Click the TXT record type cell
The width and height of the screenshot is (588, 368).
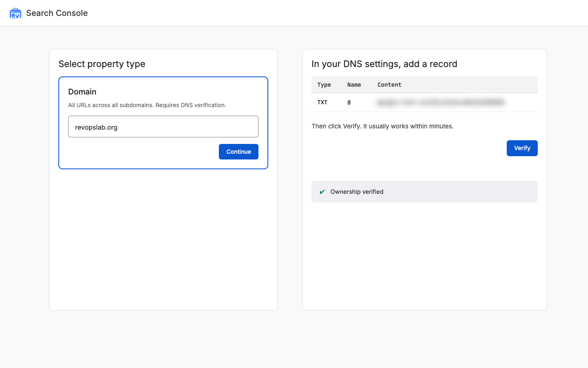coord(322,102)
